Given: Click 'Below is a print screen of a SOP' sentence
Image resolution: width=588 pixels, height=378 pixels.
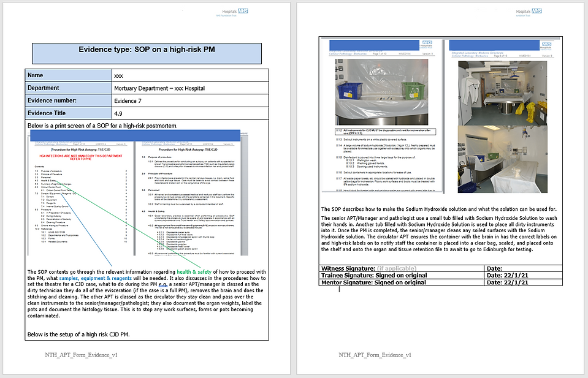Looking at the screenshot, I should [102, 126].
